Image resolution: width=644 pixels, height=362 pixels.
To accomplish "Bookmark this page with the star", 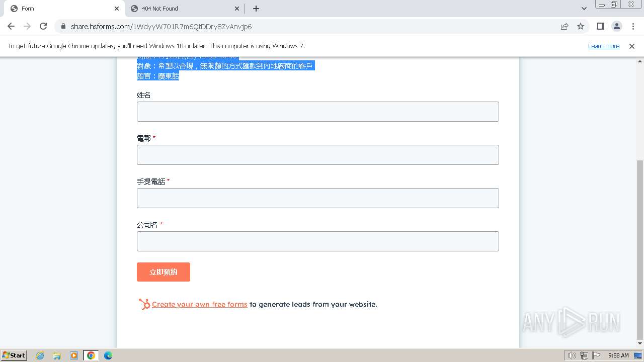I will [581, 26].
